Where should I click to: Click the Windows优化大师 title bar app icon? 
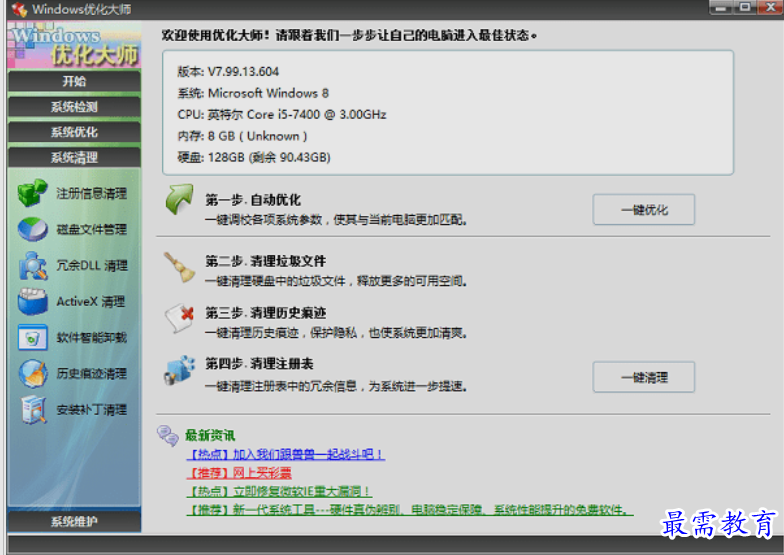19,9
